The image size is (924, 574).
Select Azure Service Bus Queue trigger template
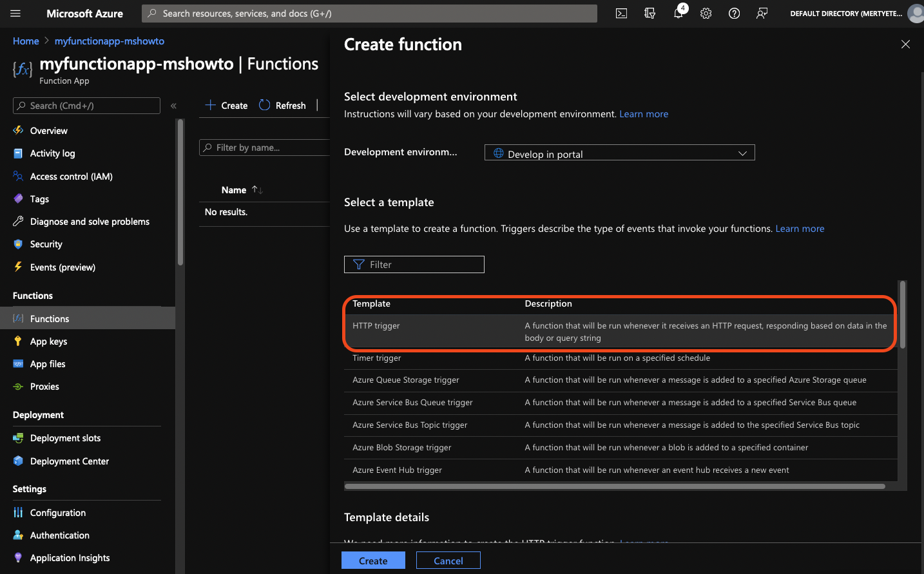point(621,403)
